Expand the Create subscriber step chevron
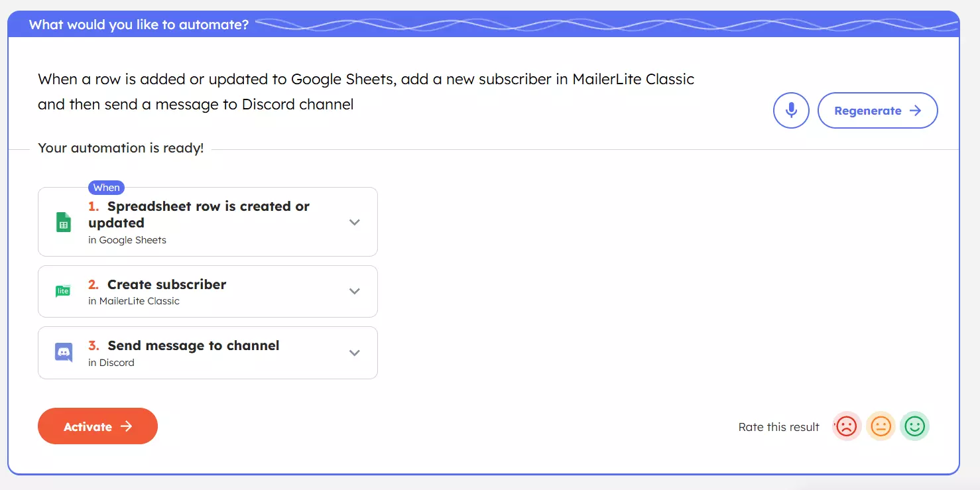Viewport: 980px width, 490px height. coord(355,291)
